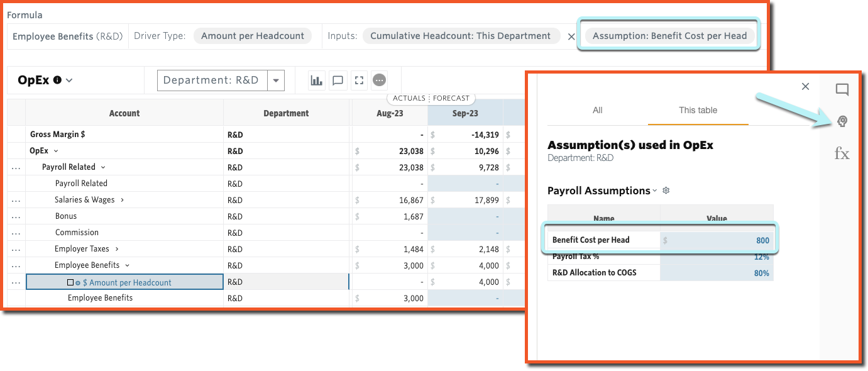Screen dimensions: 868x371
Task: Click the Account column header
Action: click(x=124, y=113)
